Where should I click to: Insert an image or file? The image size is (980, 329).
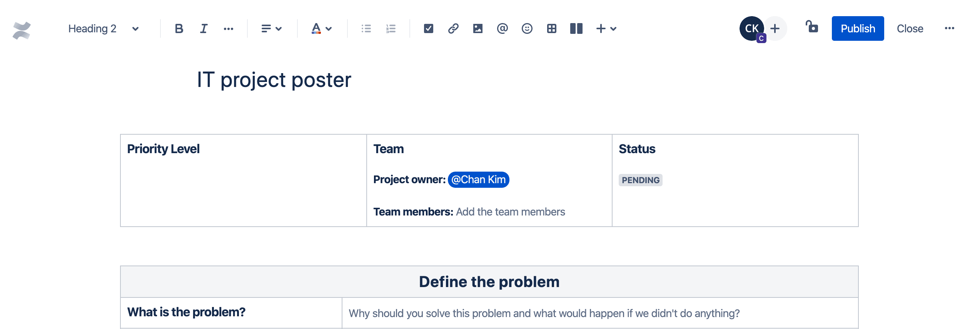pyautogui.click(x=477, y=29)
